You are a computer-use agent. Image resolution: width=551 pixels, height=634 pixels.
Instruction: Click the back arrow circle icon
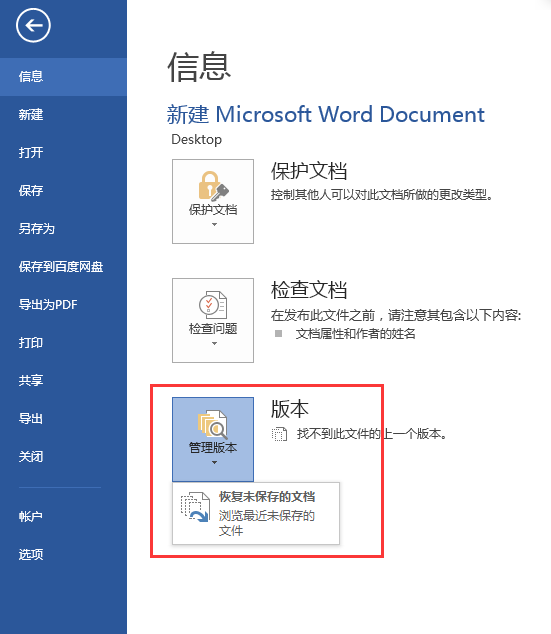pyautogui.click(x=33, y=25)
